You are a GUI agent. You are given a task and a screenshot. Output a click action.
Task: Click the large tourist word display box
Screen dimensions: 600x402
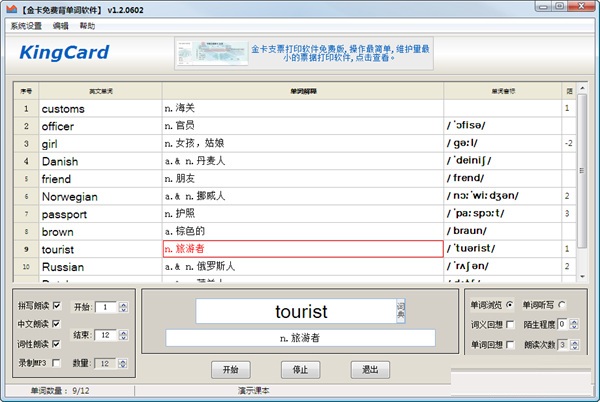pyautogui.click(x=296, y=311)
